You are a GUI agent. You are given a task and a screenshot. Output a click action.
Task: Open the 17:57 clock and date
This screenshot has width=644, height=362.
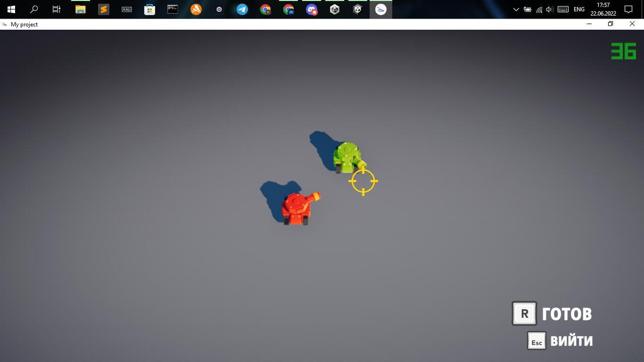pyautogui.click(x=603, y=9)
